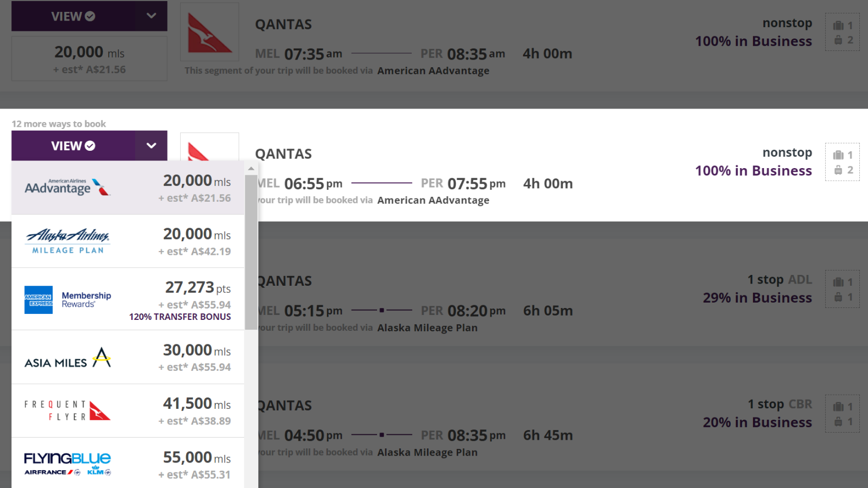Select the 30,000 mls Asia Miles price
This screenshot has height=488, width=868.
coord(196,357)
